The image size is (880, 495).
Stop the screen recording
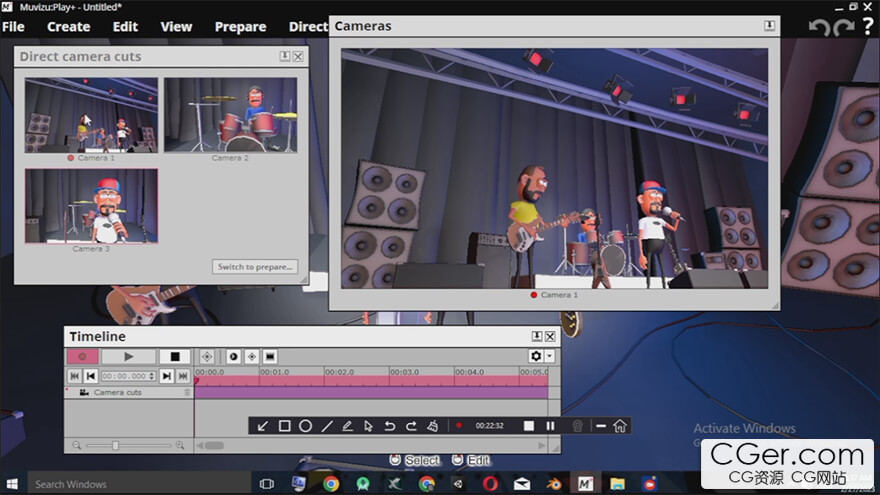click(x=529, y=426)
